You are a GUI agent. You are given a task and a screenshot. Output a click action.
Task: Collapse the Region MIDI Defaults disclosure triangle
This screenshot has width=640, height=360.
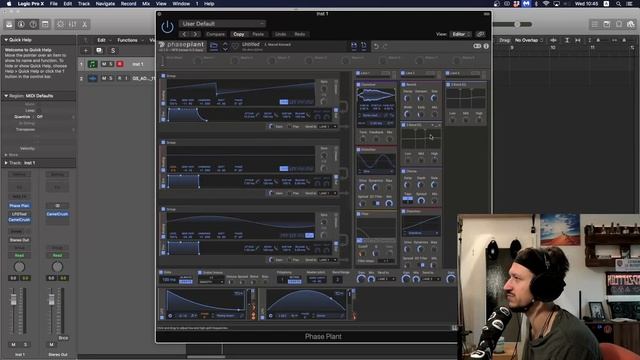coord(6,96)
